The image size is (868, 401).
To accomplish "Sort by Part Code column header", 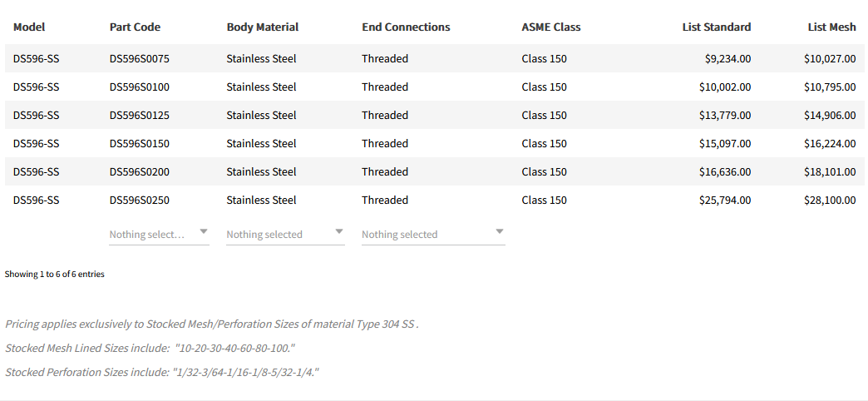I will [135, 27].
